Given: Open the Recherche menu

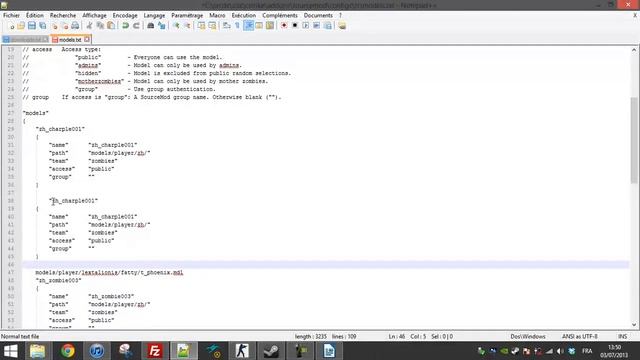Looking at the screenshot, I should [x=63, y=15].
